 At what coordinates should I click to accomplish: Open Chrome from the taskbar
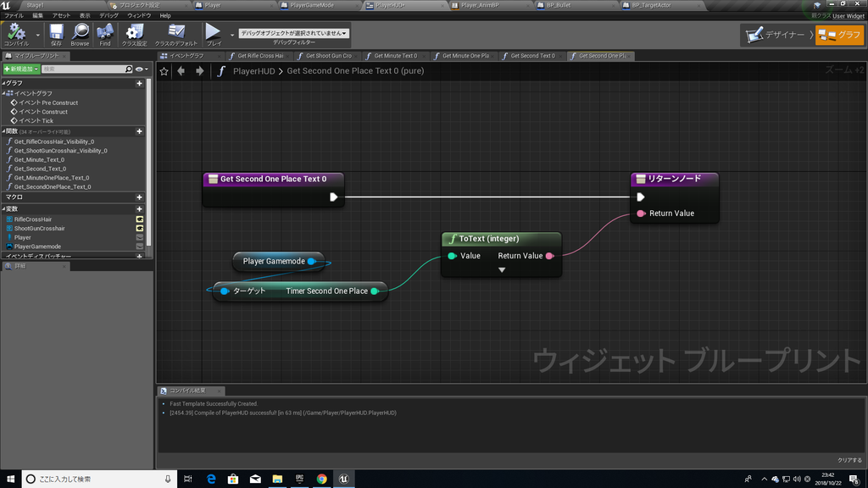click(321, 479)
